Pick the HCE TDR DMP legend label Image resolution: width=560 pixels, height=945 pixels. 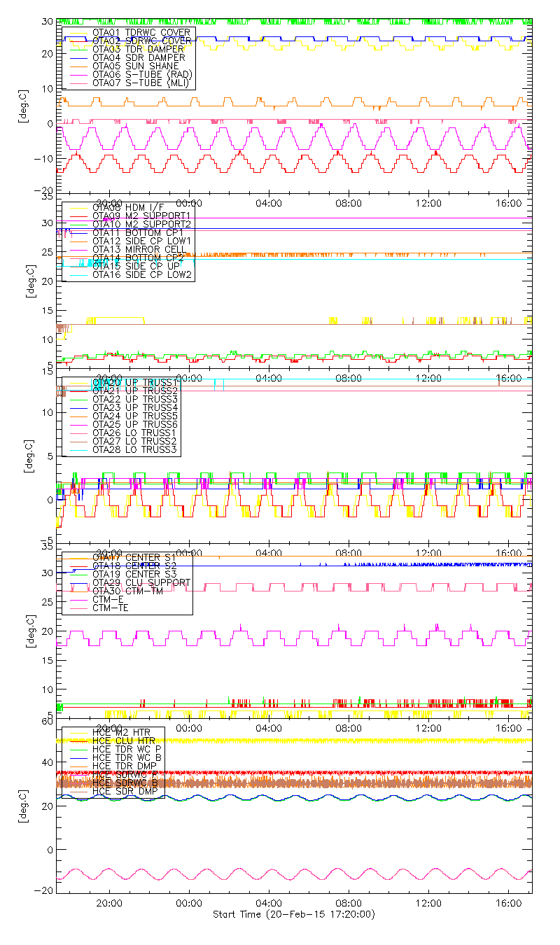click(x=124, y=766)
